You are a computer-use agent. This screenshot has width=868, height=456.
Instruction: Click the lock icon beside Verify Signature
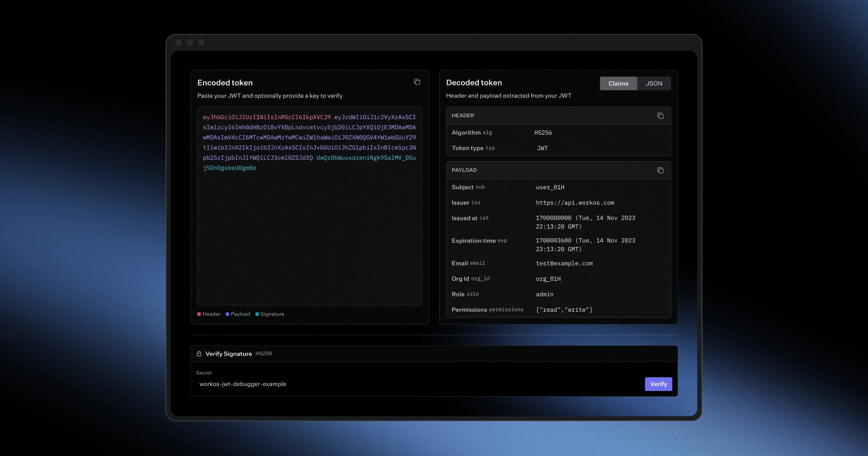(x=199, y=353)
